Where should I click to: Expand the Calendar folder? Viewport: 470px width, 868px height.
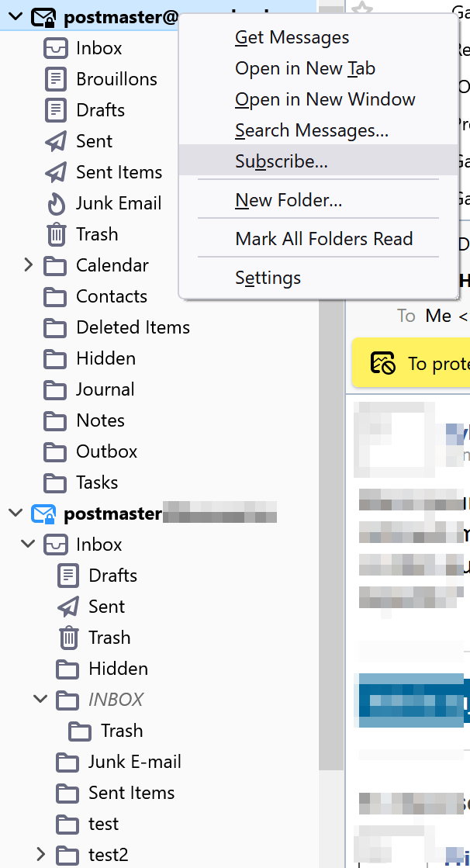(29, 265)
